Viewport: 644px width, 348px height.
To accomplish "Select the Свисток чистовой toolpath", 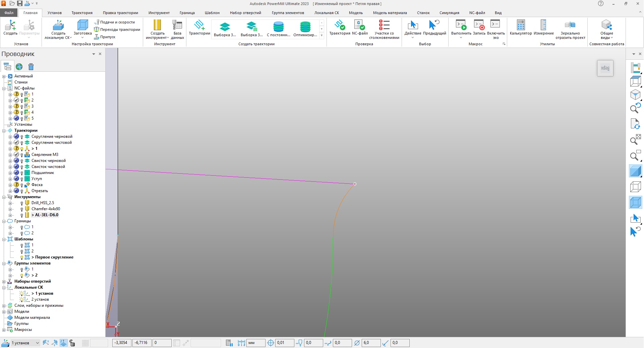I will [x=48, y=167].
